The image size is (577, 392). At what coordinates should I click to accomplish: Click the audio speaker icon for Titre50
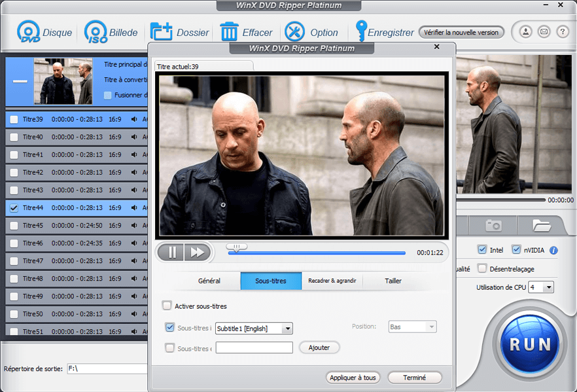[134, 314]
